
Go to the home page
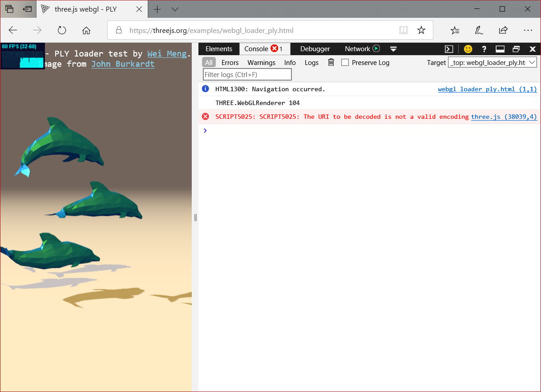[86, 30]
